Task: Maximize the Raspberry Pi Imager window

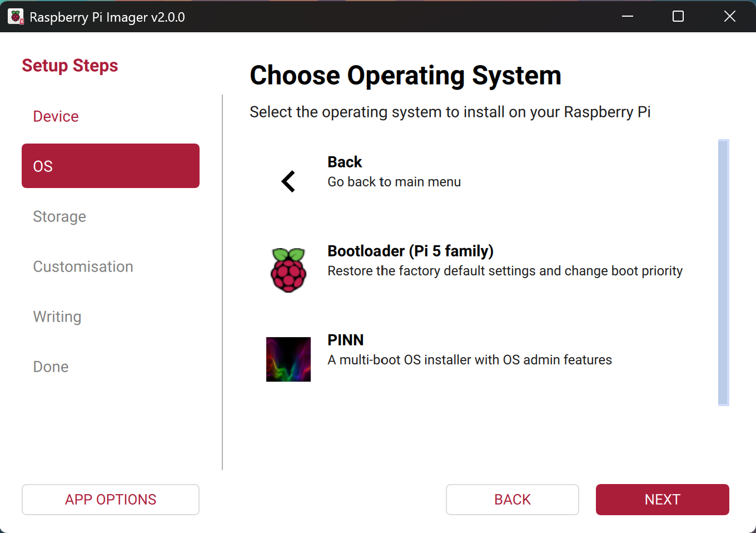Action: [678, 16]
